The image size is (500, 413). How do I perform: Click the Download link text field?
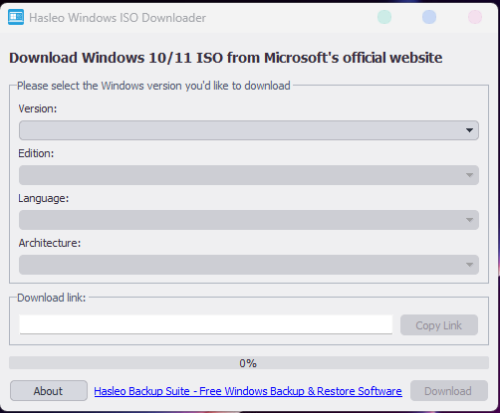click(206, 324)
